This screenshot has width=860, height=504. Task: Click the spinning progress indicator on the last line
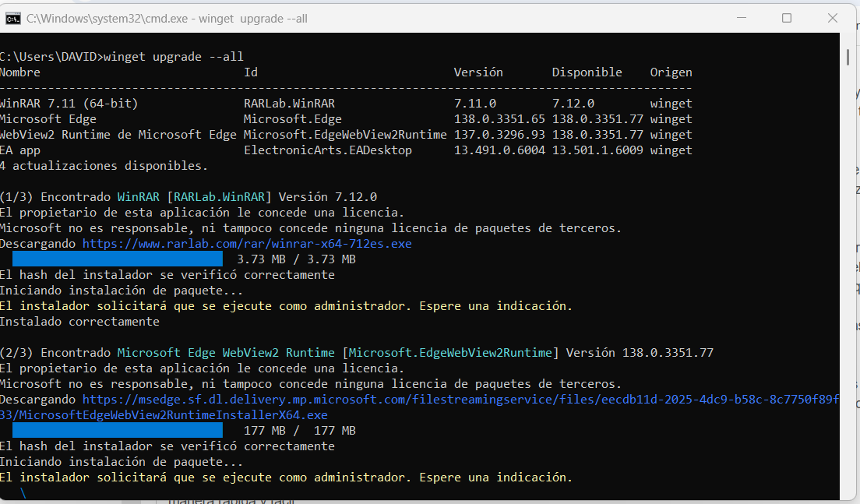pyautogui.click(x=23, y=493)
